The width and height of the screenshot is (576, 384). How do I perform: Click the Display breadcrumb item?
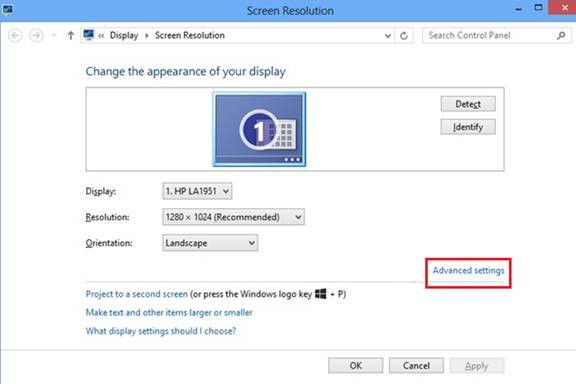coord(124,35)
